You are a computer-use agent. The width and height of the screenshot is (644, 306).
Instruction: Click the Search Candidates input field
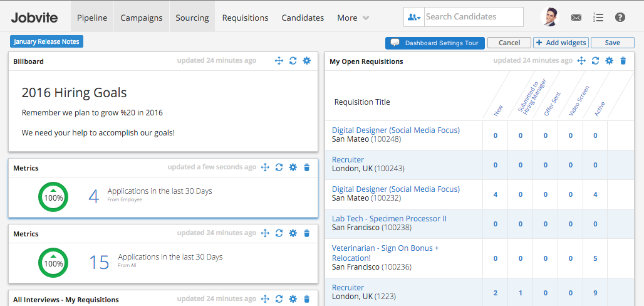473,17
